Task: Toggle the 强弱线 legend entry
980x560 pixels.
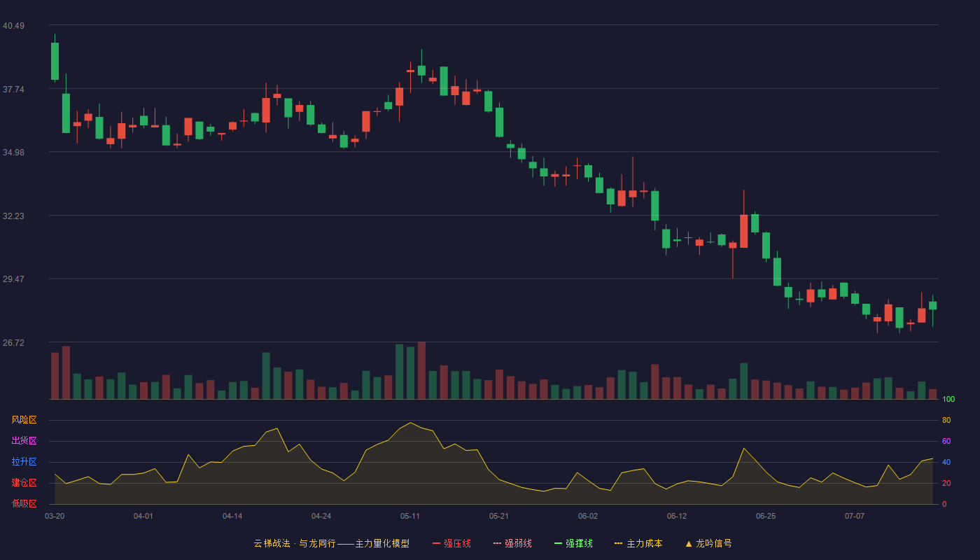Action: tap(512, 543)
